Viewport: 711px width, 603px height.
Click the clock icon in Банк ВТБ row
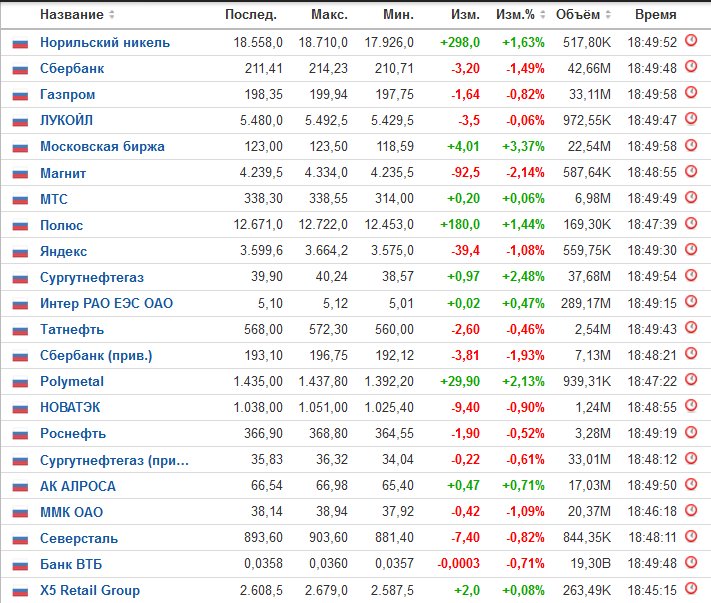point(691,563)
